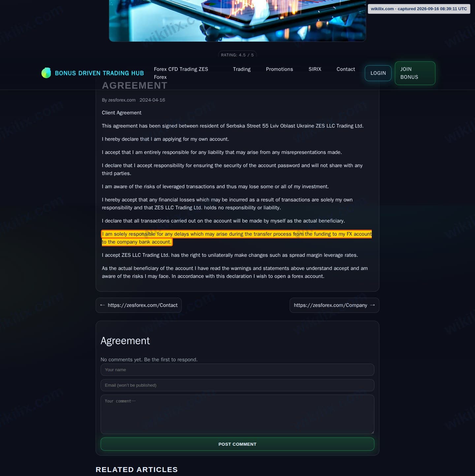Click the hero trading tablet image
The height and width of the screenshot is (476, 475).
[x=237, y=21]
